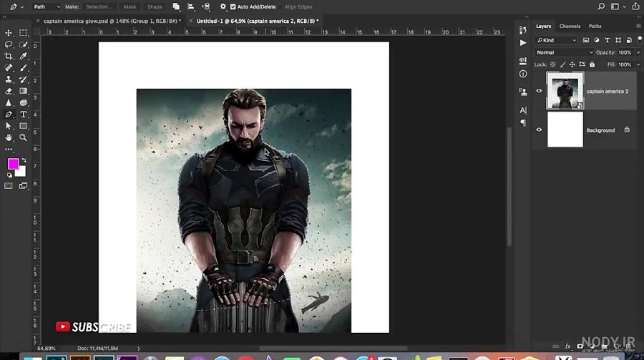Switch to the Paths tab

(x=595, y=26)
